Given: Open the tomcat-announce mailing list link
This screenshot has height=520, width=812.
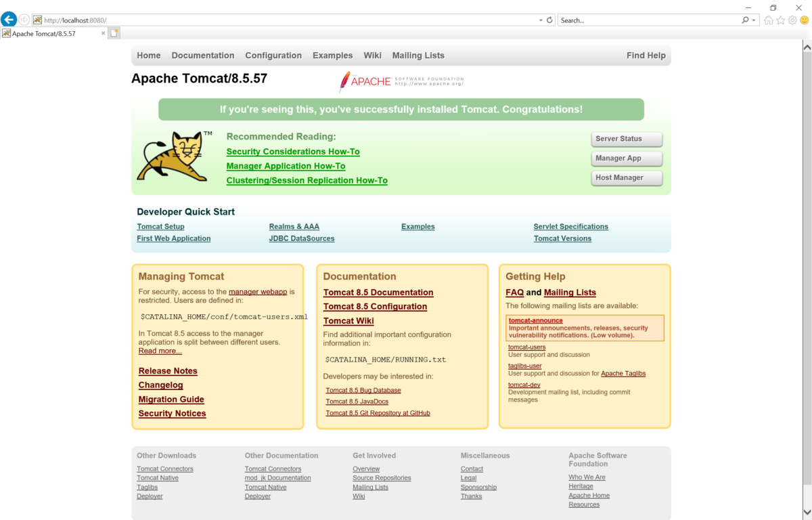Looking at the screenshot, I should pyautogui.click(x=536, y=321).
